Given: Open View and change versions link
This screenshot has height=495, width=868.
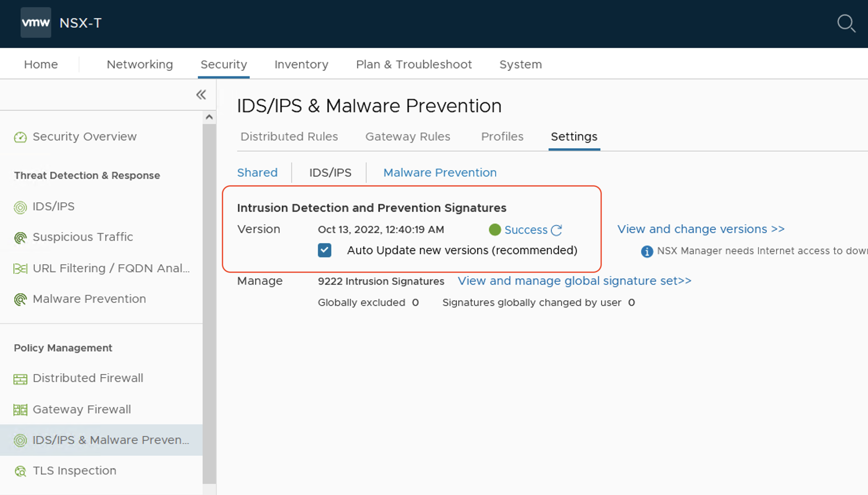Looking at the screenshot, I should point(701,229).
